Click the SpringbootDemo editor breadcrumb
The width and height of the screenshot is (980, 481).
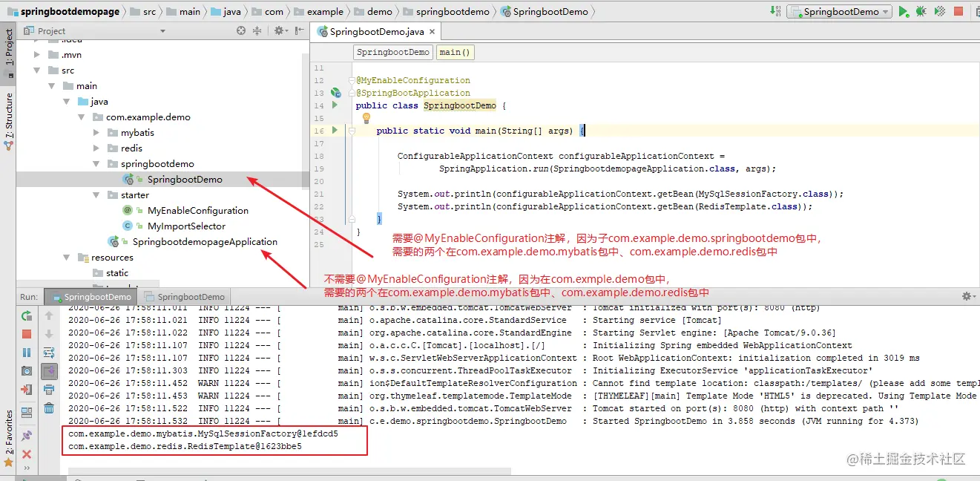[393, 52]
